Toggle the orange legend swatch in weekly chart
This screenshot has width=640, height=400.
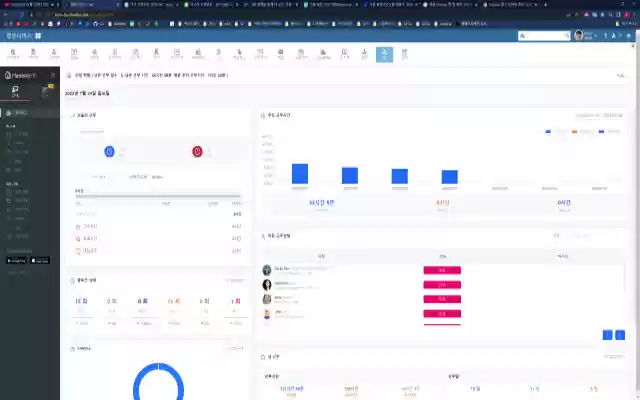pyautogui.click(x=574, y=131)
